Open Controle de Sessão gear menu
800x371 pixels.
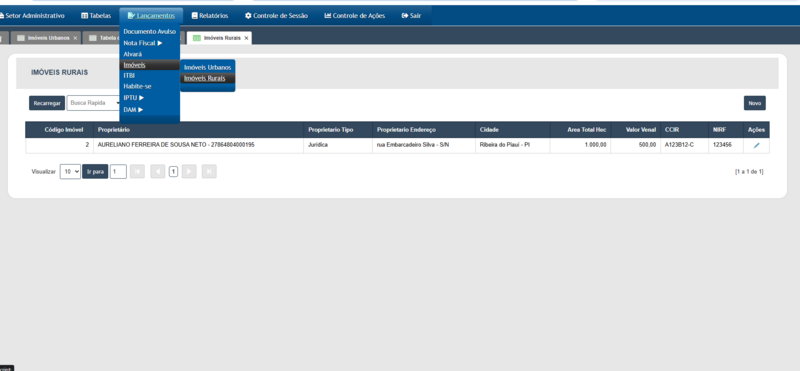pos(276,16)
